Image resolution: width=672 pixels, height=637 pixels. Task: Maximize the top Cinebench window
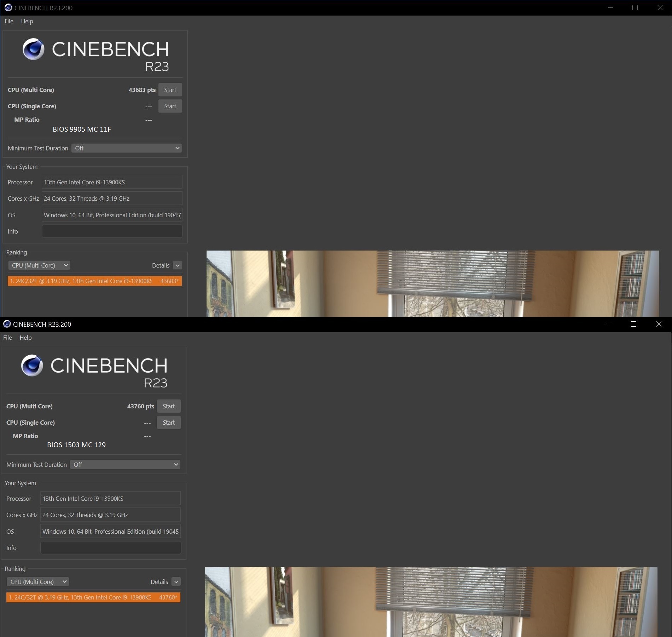pyautogui.click(x=635, y=8)
